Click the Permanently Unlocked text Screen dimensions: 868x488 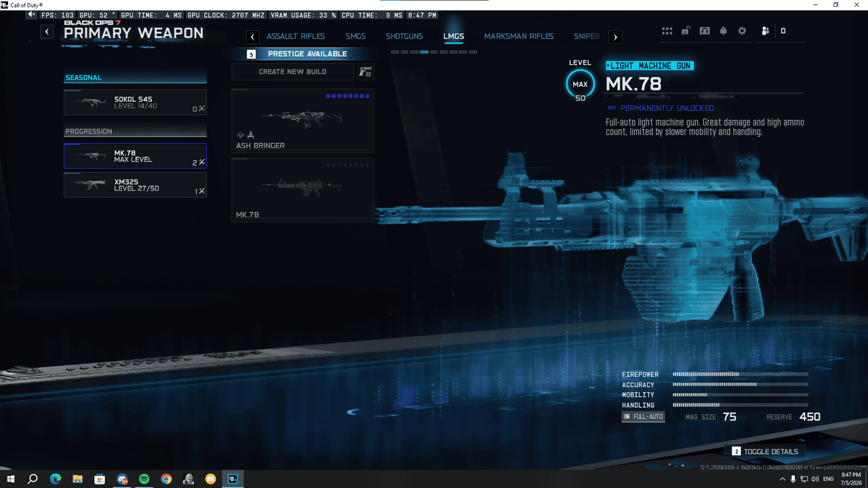(667, 108)
